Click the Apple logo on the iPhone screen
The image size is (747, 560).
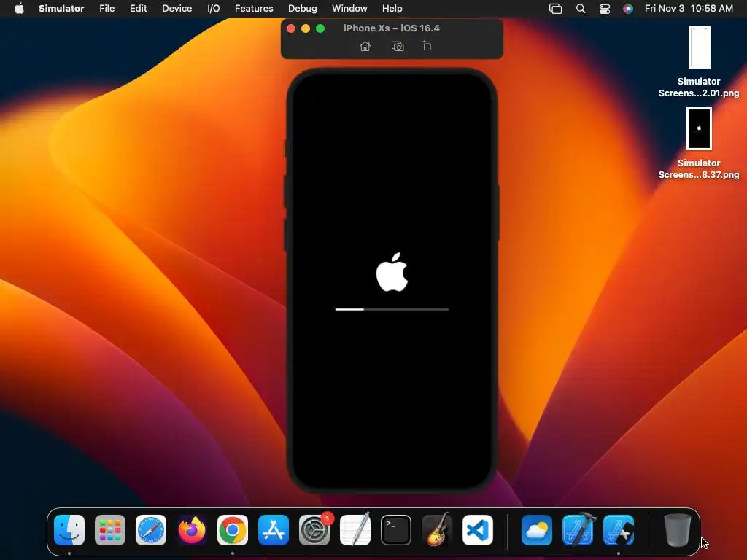[x=392, y=272]
